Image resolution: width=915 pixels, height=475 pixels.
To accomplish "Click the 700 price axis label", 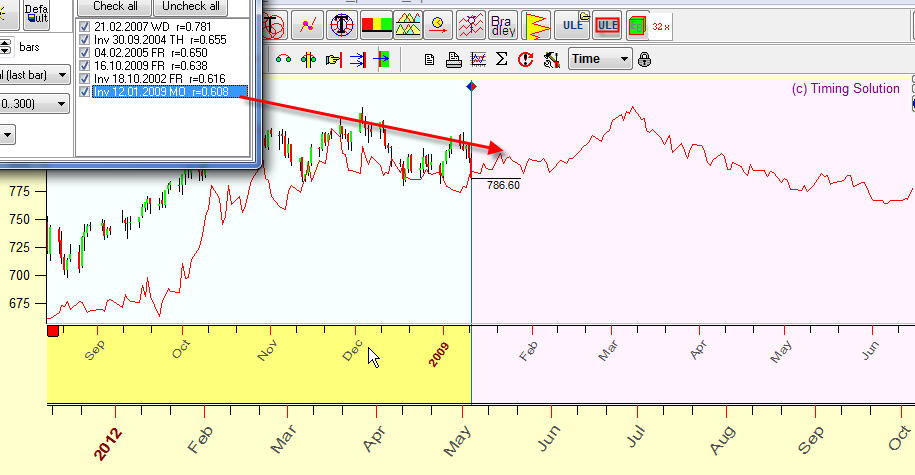I will (x=19, y=275).
